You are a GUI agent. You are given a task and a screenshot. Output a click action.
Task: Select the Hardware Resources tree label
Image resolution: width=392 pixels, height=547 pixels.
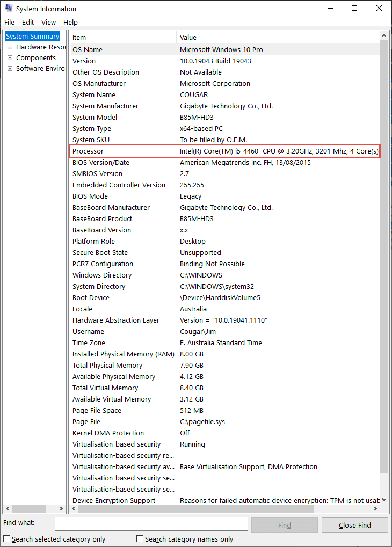(x=40, y=47)
